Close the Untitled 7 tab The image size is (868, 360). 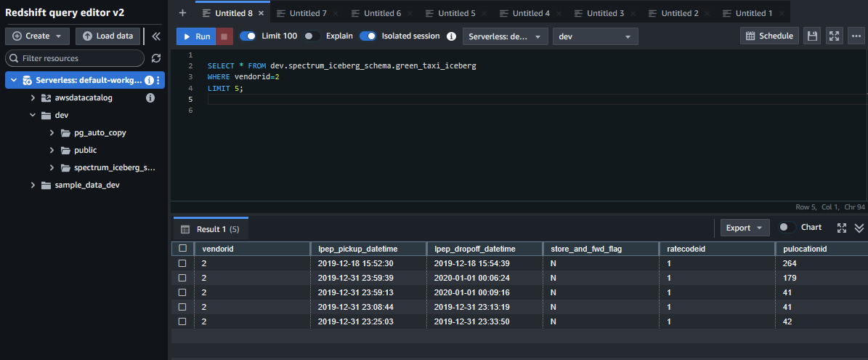336,13
